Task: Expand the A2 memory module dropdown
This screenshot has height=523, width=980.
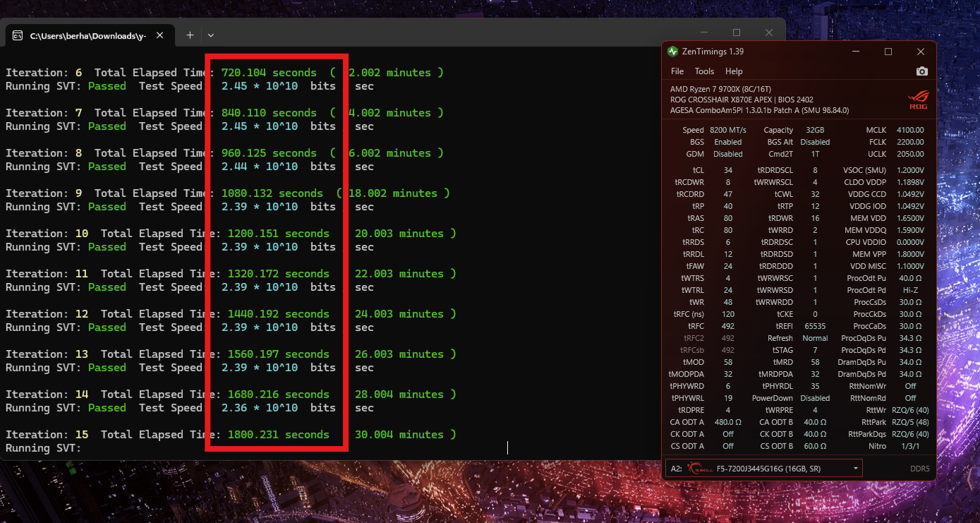Action: coord(763,468)
